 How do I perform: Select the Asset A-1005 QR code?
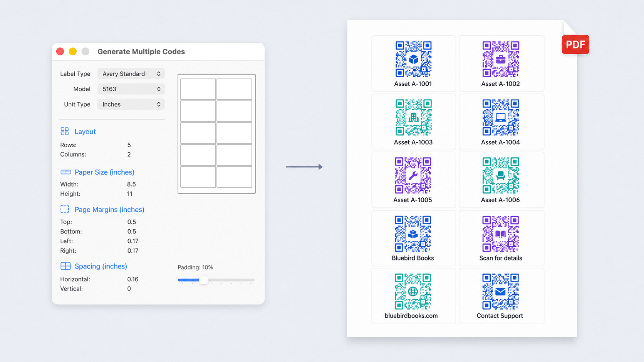point(413,175)
